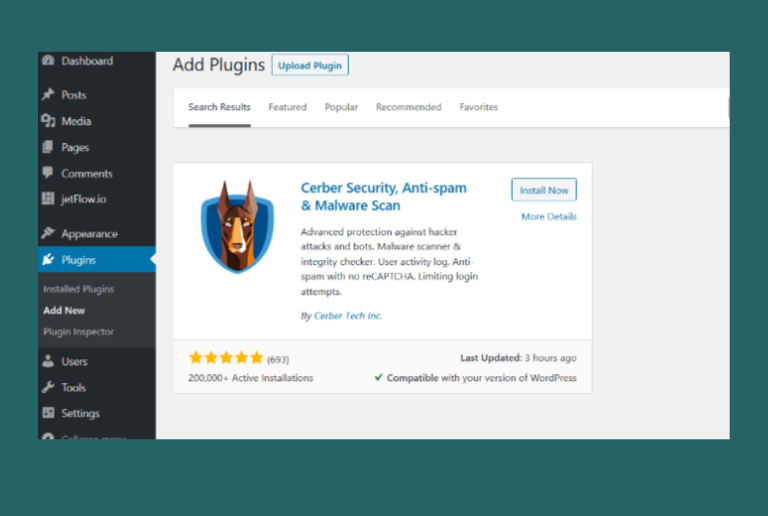Screen dimensions: 768x516
Task: Open the Users person icon
Action: (48, 361)
